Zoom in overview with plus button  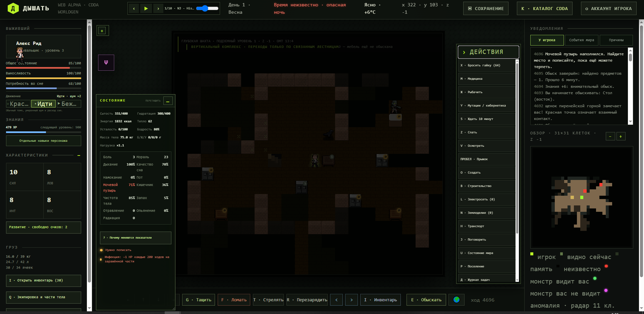click(x=621, y=136)
